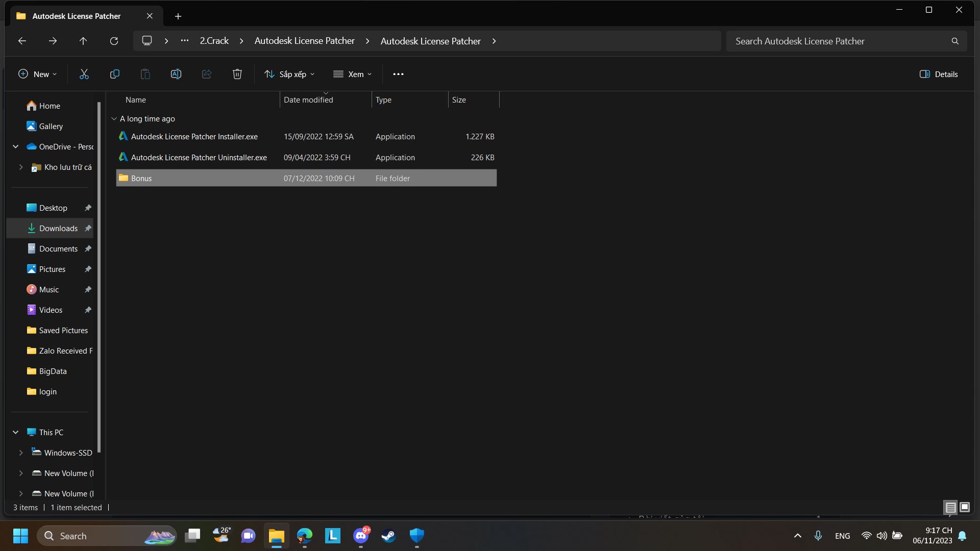980x551 pixels.
Task: Open a new tab with plus
Action: click(x=178, y=16)
